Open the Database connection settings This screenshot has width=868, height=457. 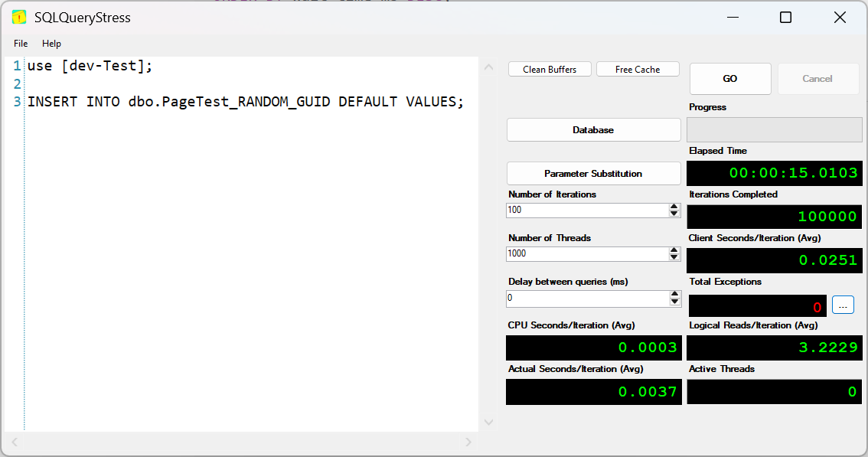click(593, 129)
